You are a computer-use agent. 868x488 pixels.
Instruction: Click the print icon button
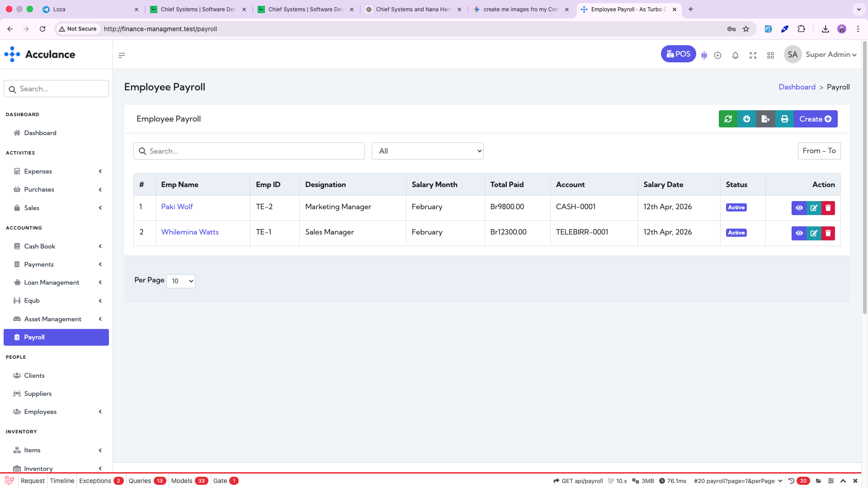click(784, 119)
